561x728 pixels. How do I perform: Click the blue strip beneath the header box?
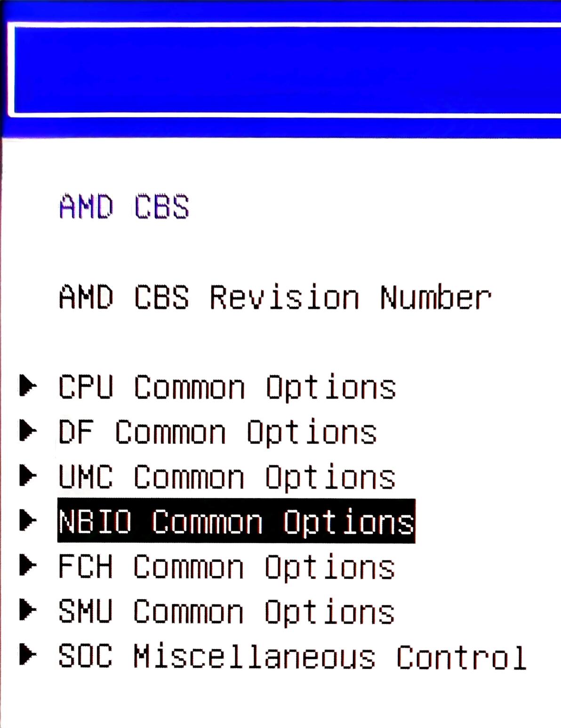pos(282,127)
